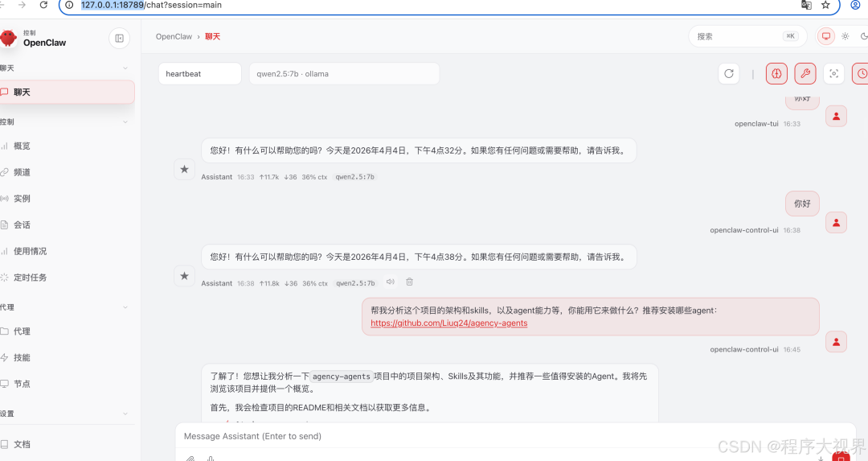Click the browser address bar URL
Image resolution: width=868 pixels, height=461 pixels.
(151, 5)
